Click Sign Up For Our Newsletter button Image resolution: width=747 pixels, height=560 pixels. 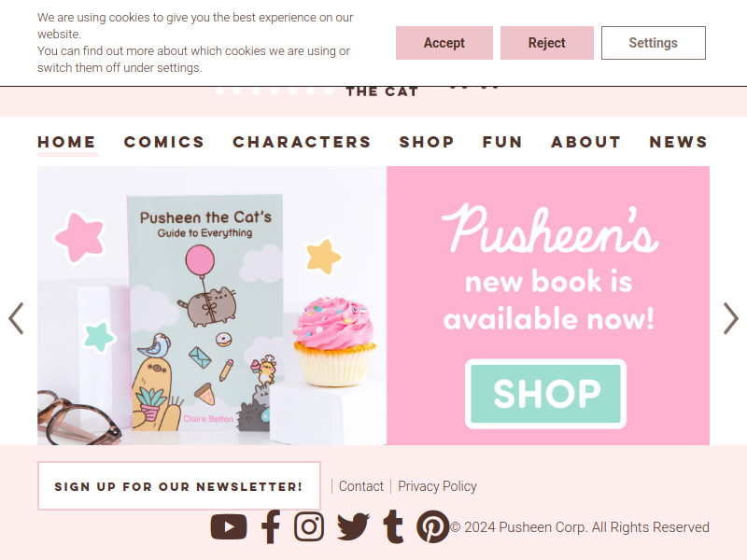point(179,485)
